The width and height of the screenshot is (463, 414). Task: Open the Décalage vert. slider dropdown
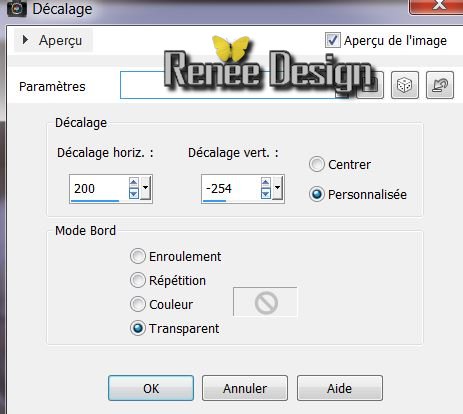tap(277, 188)
